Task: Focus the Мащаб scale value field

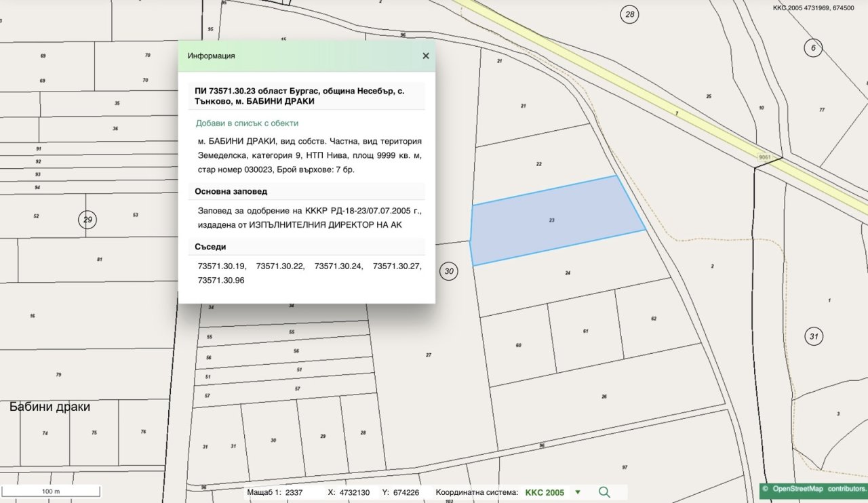Action: [x=296, y=493]
